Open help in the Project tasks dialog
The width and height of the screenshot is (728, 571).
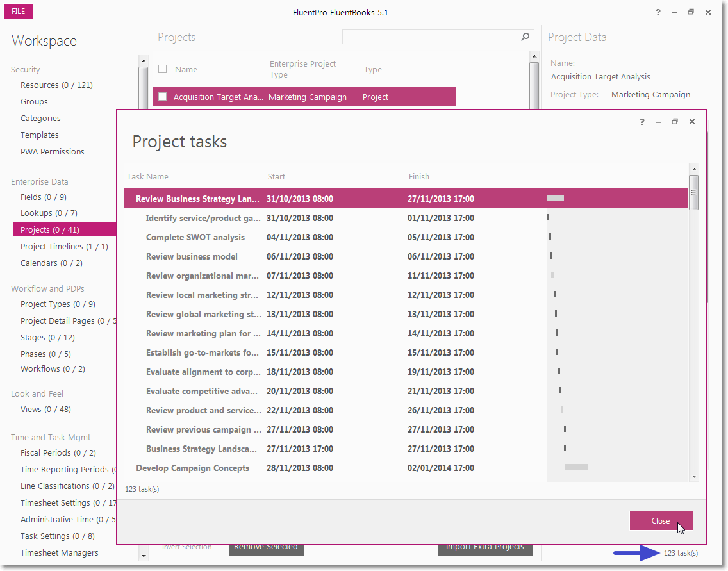pos(642,122)
